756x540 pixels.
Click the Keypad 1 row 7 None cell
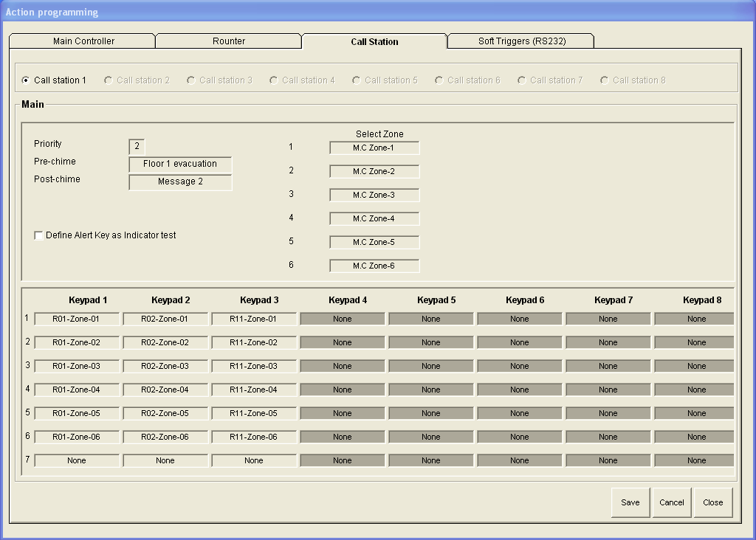(x=77, y=460)
